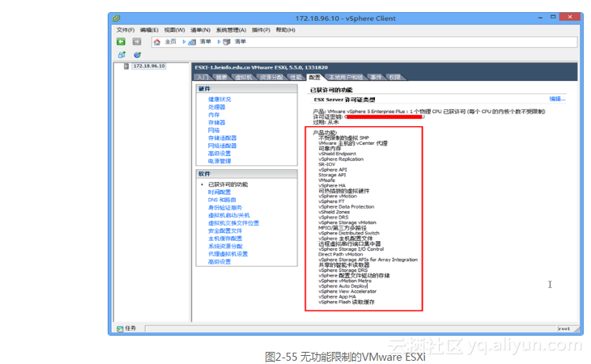Screen dimensions: 591x364
Task: Switch to the 权限 tab
Action: 395,77
